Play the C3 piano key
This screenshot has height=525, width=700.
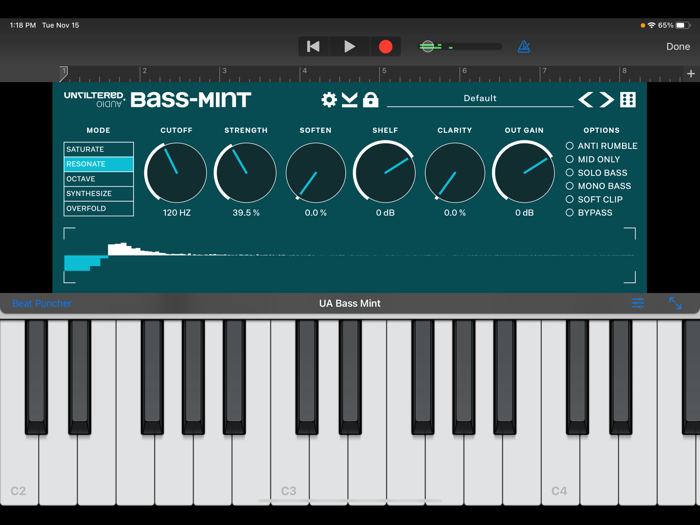point(289,469)
